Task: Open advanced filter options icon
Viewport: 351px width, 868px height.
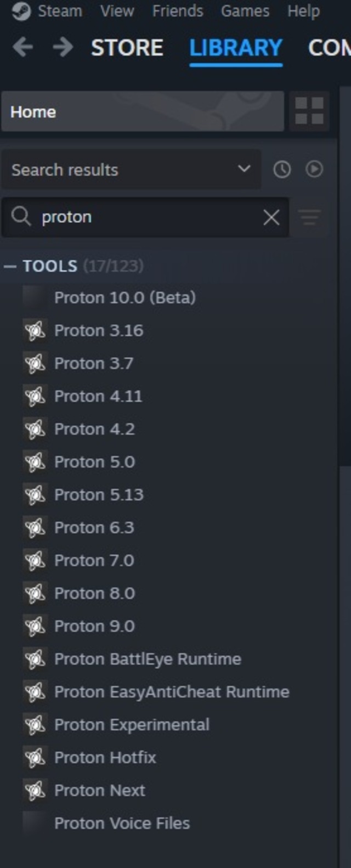Action: tap(310, 217)
